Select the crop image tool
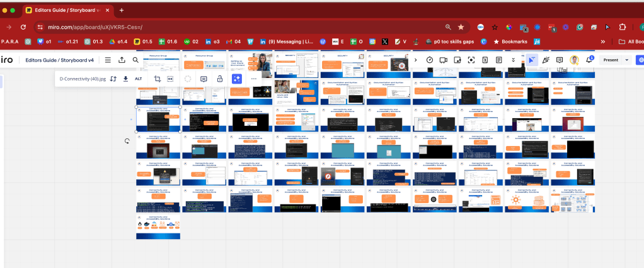 [158, 79]
